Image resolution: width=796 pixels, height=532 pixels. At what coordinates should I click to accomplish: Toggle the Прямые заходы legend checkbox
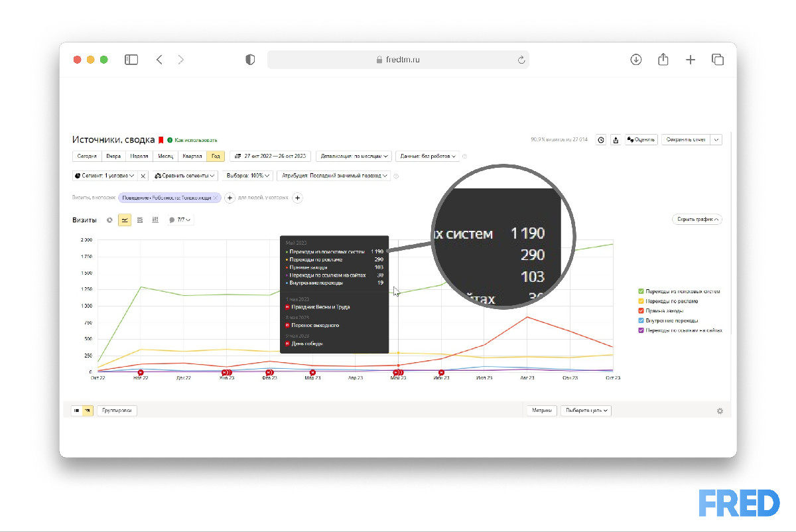(640, 310)
